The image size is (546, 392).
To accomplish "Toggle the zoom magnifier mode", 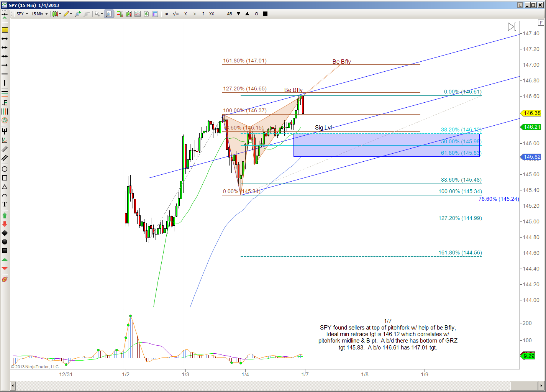I will tap(109, 14).
